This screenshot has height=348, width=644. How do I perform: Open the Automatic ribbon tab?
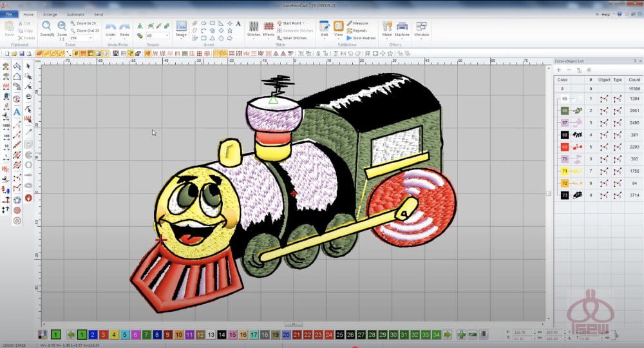click(75, 14)
